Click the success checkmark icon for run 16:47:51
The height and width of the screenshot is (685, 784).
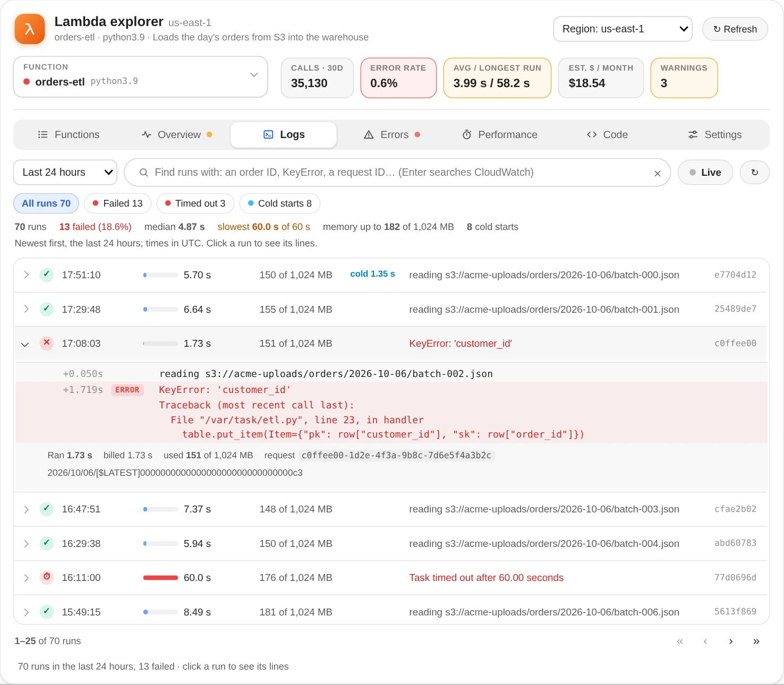click(47, 509)
